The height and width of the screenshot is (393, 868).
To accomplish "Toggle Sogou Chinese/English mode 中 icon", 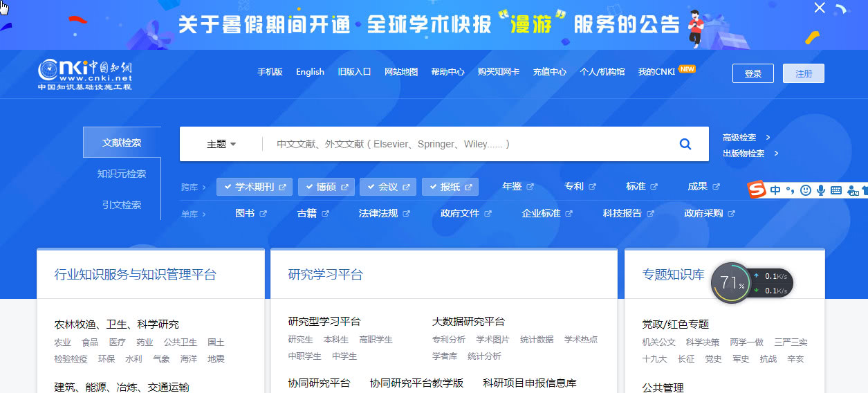I will pyautogui.click(x=775, y=190).
